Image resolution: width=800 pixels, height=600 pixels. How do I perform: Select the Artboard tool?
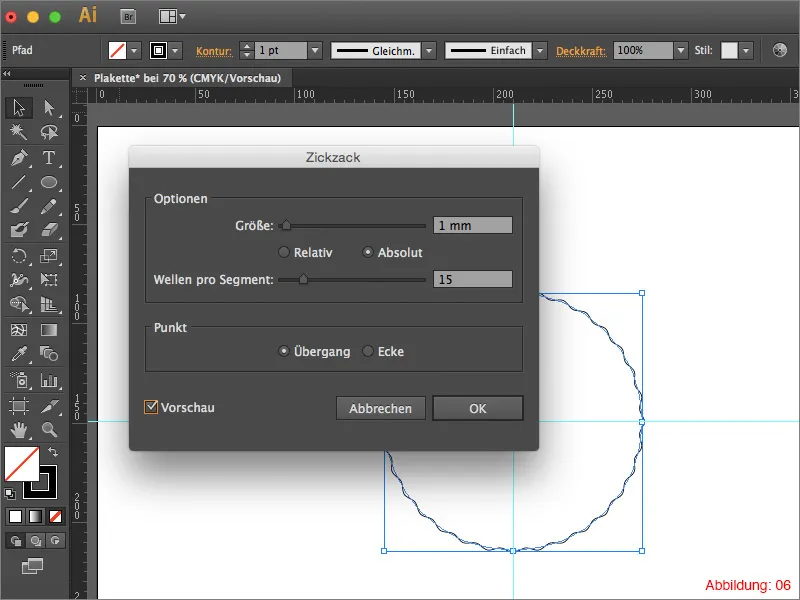point(19,406)
